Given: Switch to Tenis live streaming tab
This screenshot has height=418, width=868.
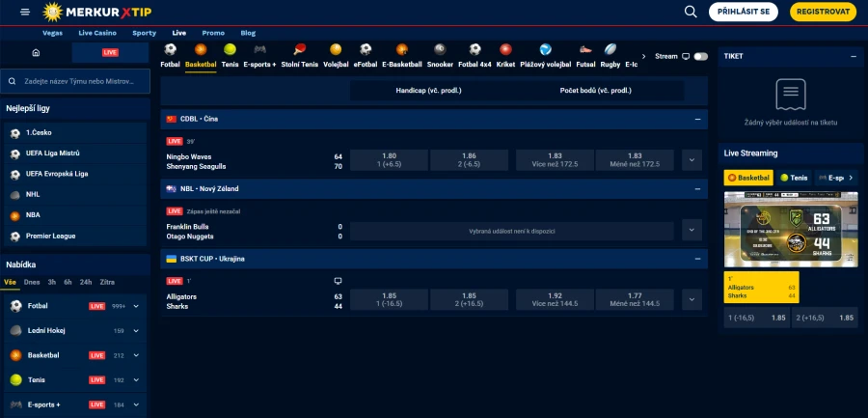Looking at the screenshot, I should (x=794, y=178).
